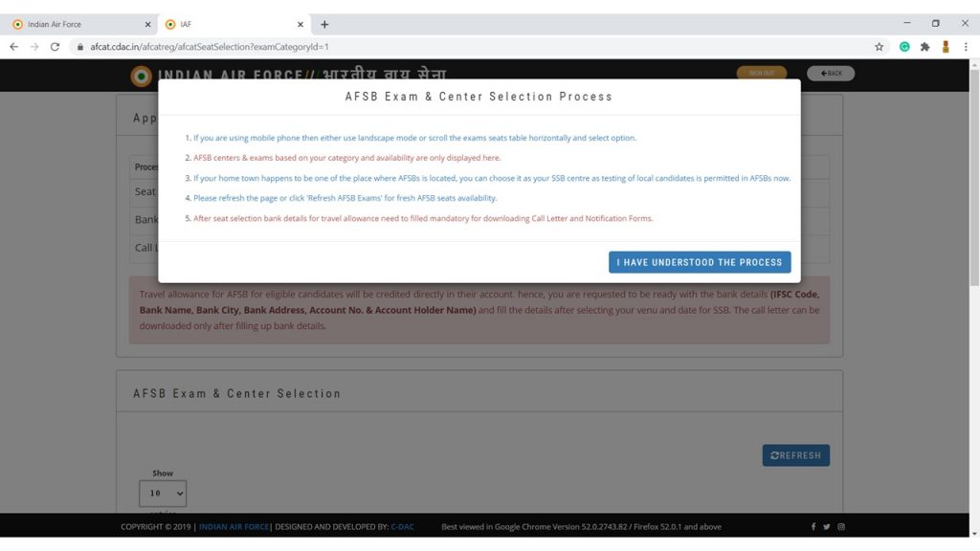Click the address bar URL field

coord(287,44)
